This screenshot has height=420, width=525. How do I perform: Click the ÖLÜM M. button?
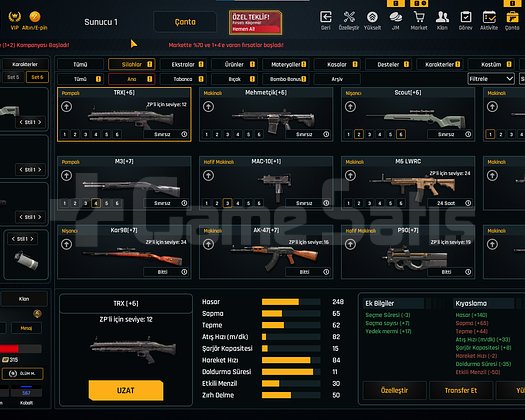click(x=22, y=373)
